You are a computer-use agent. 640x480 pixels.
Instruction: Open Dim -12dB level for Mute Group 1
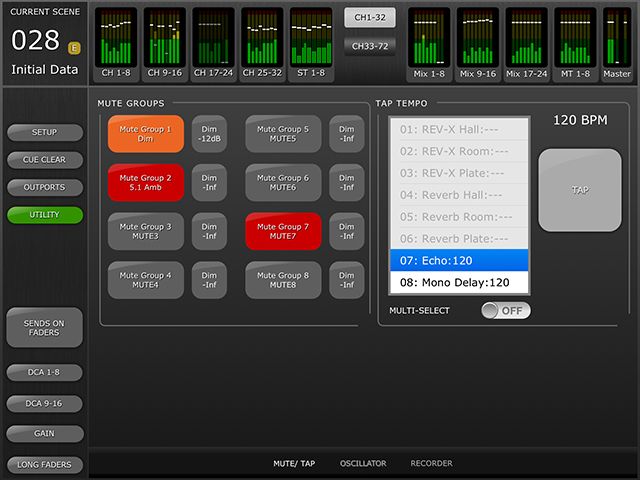[209, 134]
